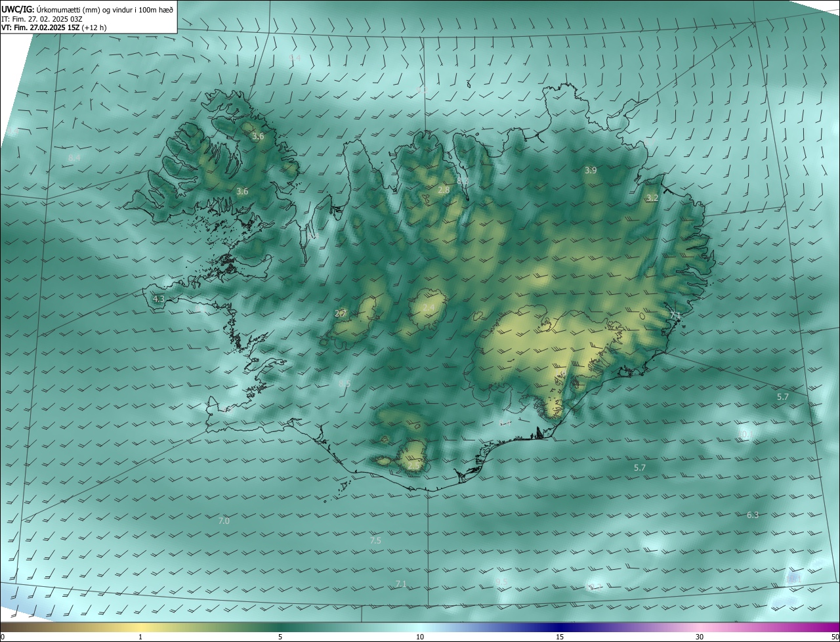
Task: Click the '5' tick label on the colour scale
Action: [280, 637]
